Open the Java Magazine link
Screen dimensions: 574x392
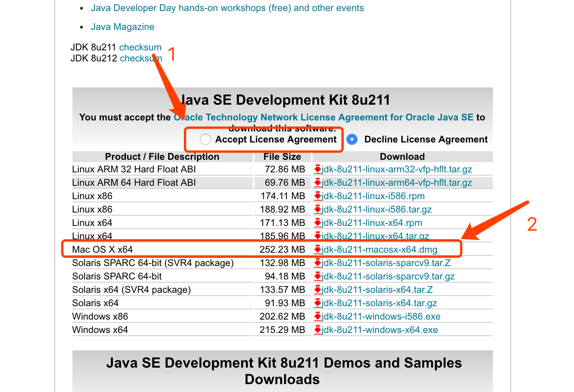[x=122, y=27]
